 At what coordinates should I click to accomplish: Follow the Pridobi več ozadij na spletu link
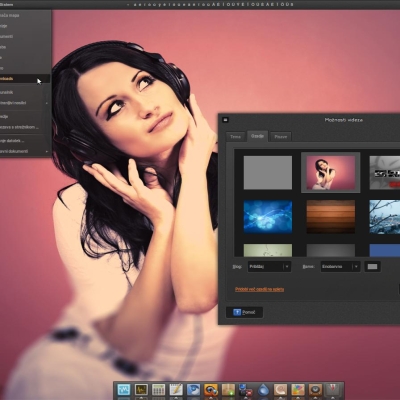tap(259, 289)
